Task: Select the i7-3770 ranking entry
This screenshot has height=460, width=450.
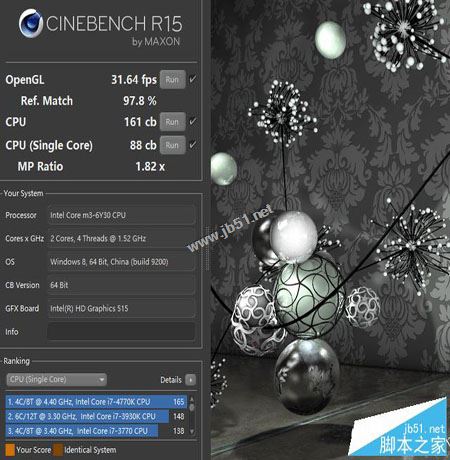Action: click(x=96, y=431)
